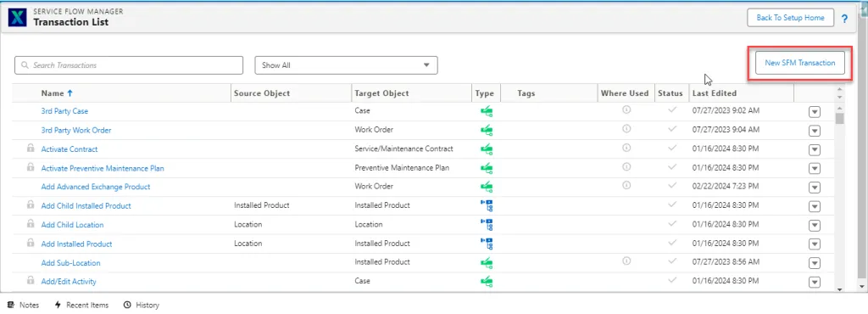Screen dimensions: 868x314
Task: Select 'Service/Maintenance Contract' target object cell
Action: point(403,149)
